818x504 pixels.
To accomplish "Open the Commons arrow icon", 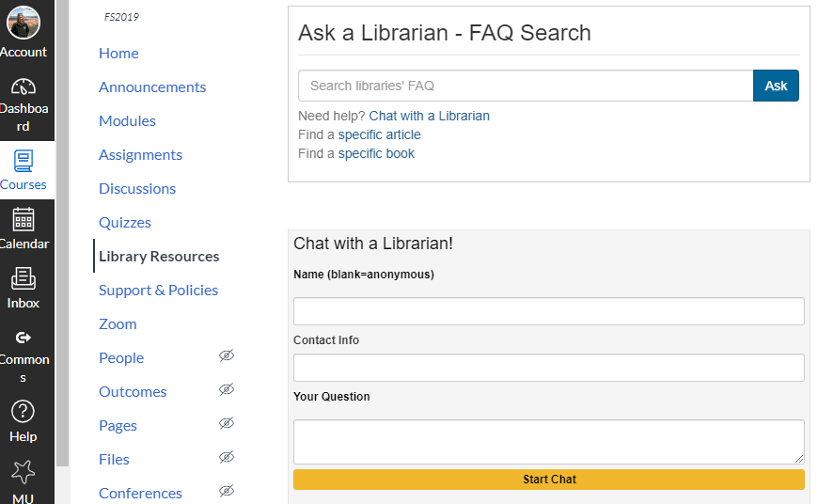I will 24,337.
